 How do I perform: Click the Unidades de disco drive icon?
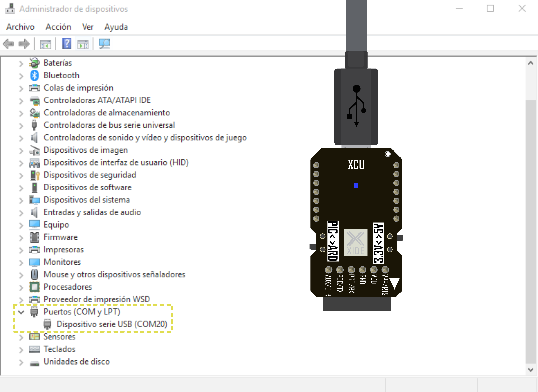click(x=35, y=363)
